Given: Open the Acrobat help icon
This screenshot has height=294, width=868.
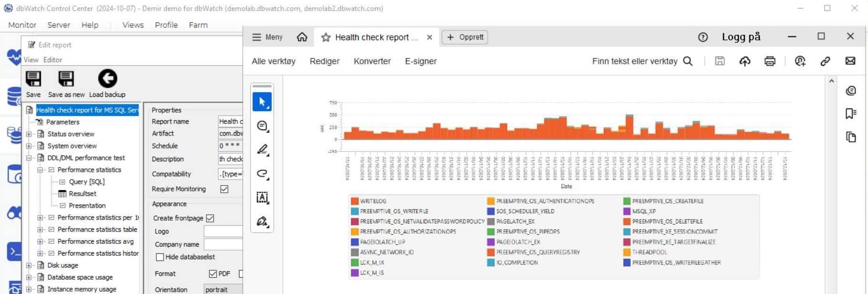Looking at the screenshot, I should pos(703,37).
